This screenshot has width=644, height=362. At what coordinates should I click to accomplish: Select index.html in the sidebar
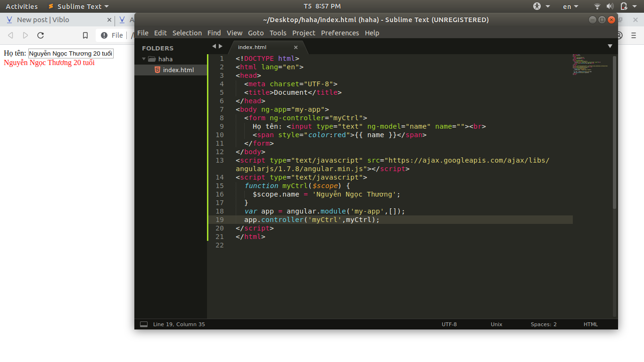[178, 70]
